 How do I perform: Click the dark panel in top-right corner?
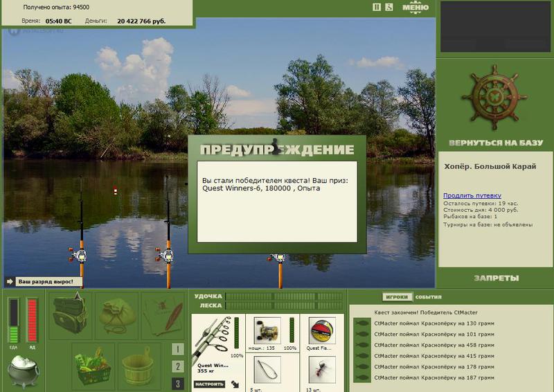(495, 26)
